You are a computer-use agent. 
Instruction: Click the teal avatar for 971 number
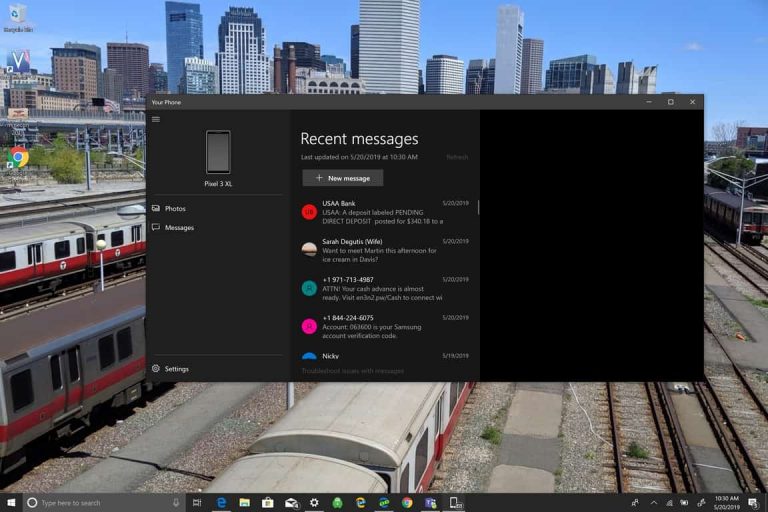[x=309, y=288]
